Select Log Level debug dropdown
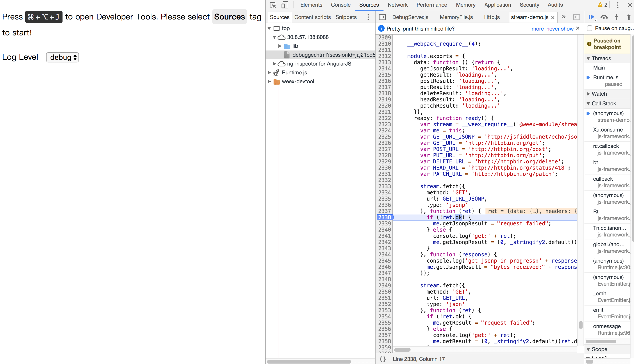The image size is (634, 364). (x=63, y=57)
